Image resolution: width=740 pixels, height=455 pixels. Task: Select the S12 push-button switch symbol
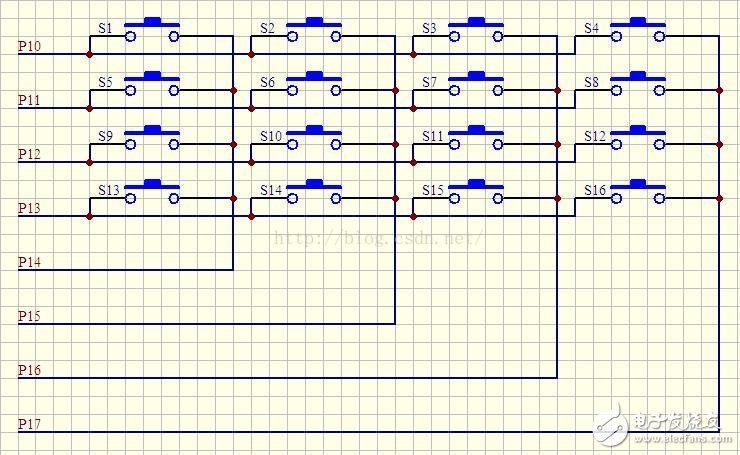click(637, 139)
